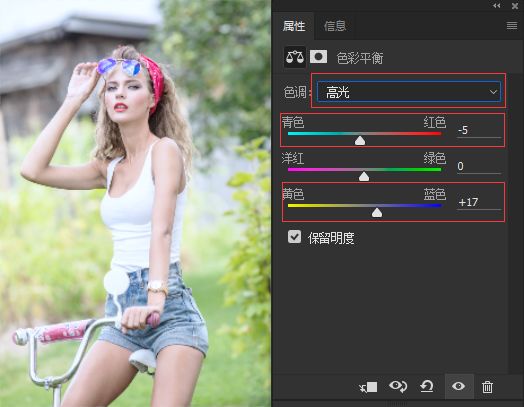This screenshot has height=407, width=524.
Task: Click the 黄色-蓝色 slider handle
Action: click(377, 213)
